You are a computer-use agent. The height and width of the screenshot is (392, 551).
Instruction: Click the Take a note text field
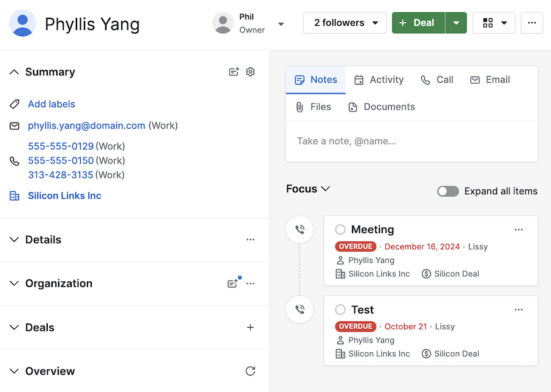411,141
